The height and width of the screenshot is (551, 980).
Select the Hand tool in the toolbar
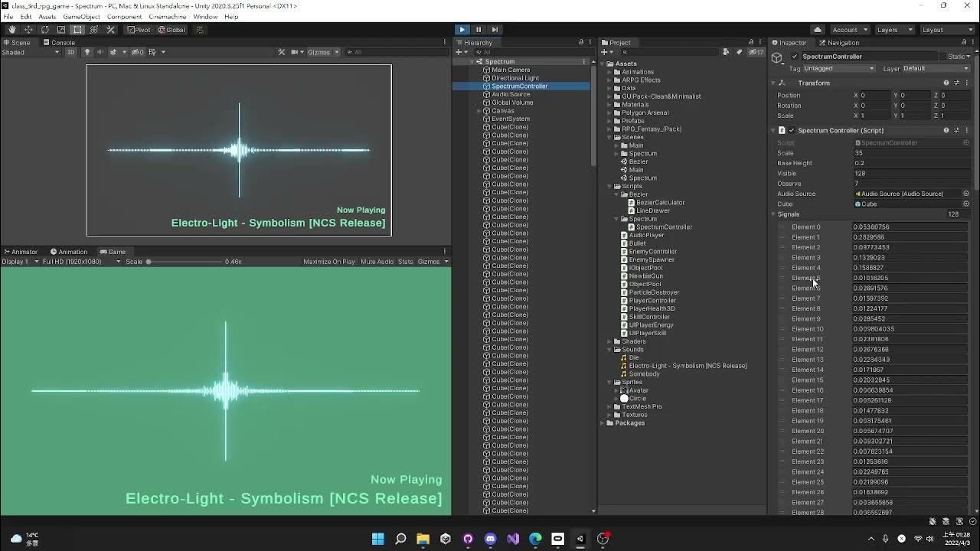11,30
